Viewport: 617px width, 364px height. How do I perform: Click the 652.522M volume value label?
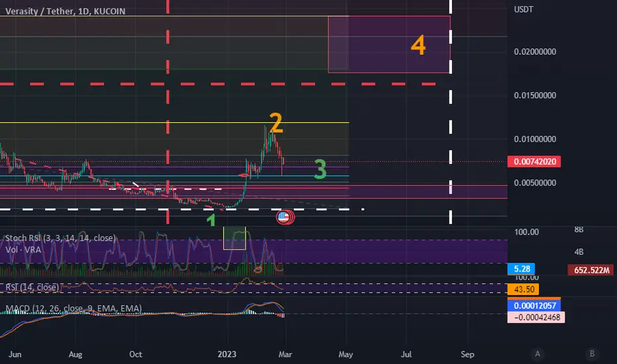pos(591,270)
